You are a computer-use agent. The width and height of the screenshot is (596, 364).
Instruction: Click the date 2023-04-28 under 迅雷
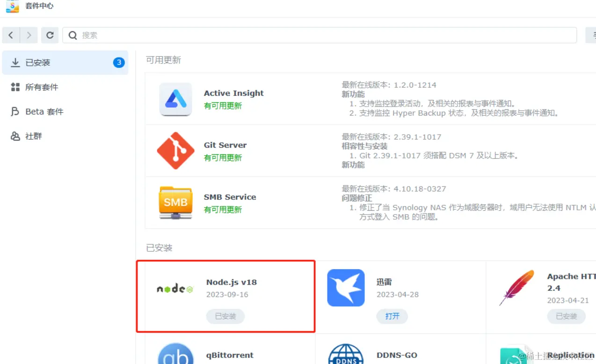[398, 295]
